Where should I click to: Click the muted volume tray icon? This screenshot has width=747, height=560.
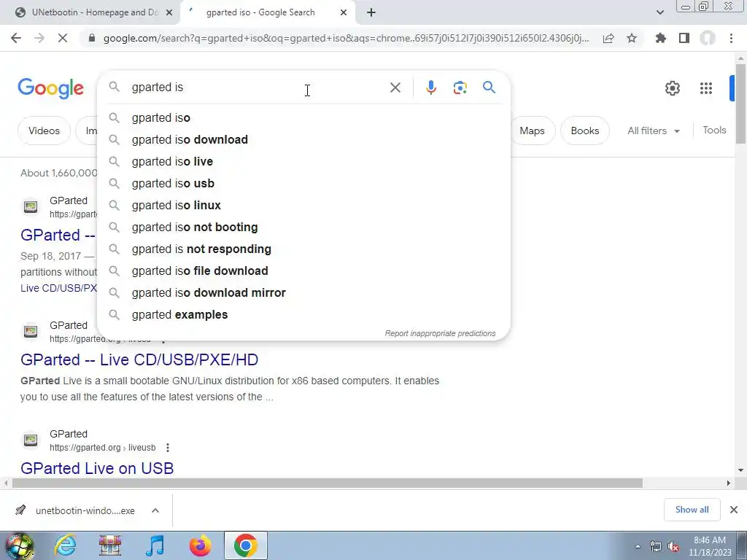pyautogui.click(x=673, y=547)
